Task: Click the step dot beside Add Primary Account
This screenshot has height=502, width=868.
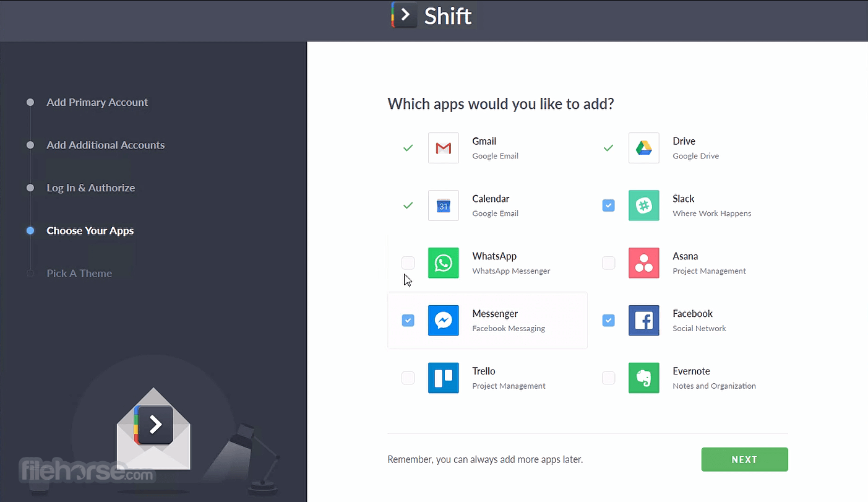Action: tap(30, 103)
